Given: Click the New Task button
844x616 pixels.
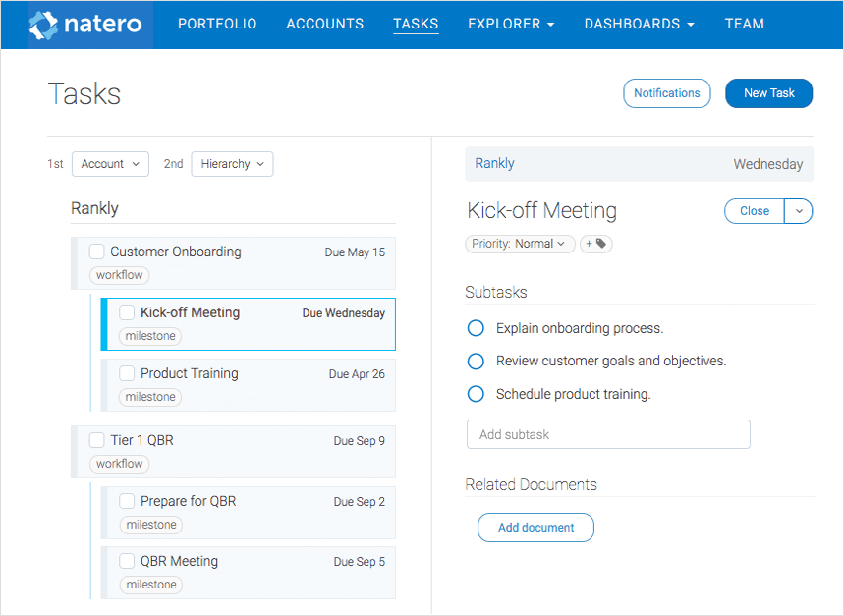Looking at the screenshot, I should coord(768,93).
